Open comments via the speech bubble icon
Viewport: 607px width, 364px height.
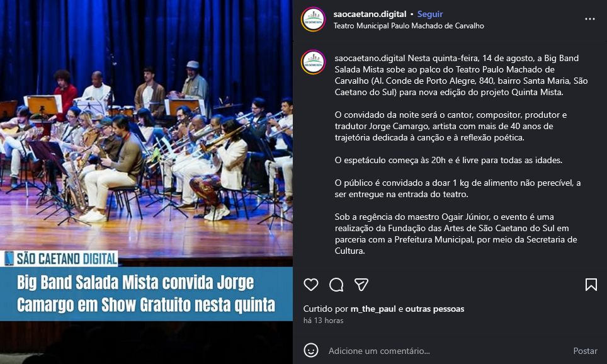(336, 285)
